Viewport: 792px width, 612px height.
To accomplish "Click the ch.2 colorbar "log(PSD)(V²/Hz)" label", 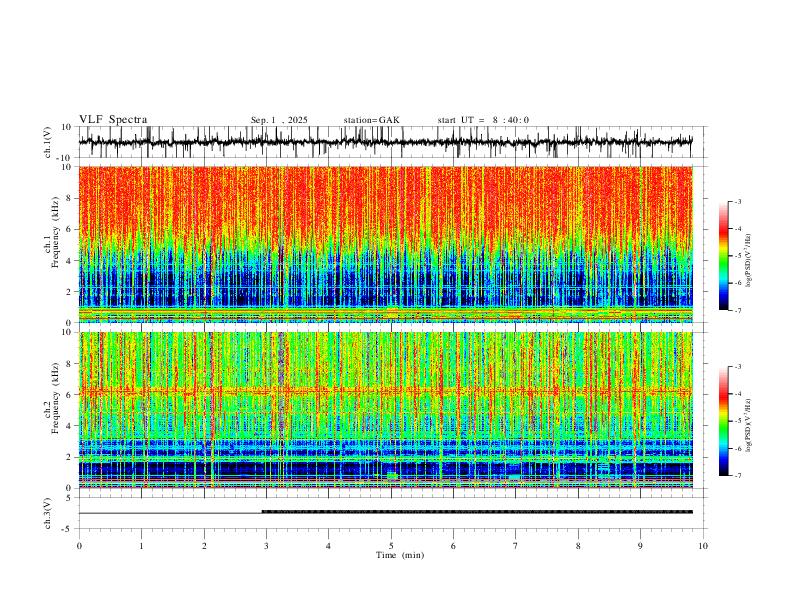I will tap(749, 425).
